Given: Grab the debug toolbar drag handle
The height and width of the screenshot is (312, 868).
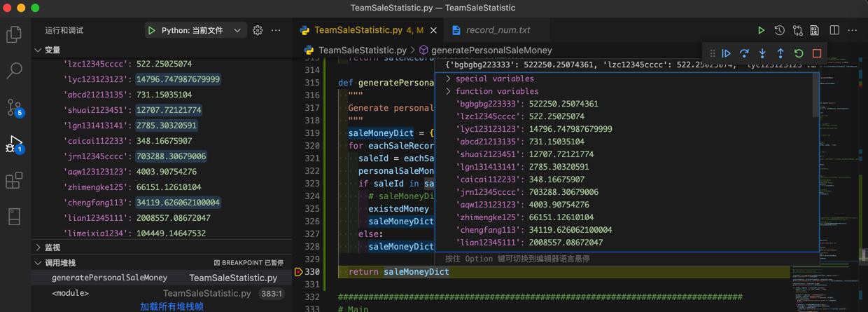Looking at the screenshot, I should click(713, 53).
